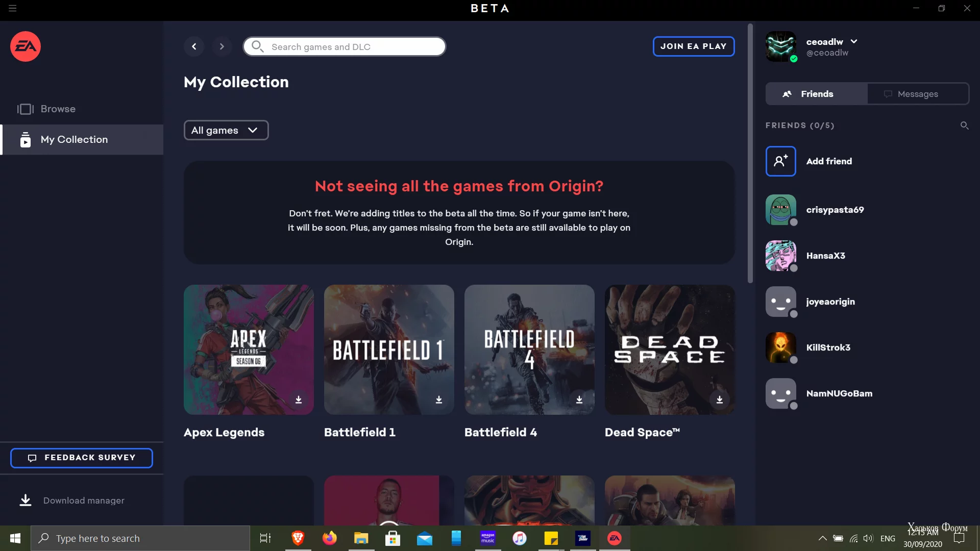Expand the ceoadlw account menu chevron

coord(854,41)
